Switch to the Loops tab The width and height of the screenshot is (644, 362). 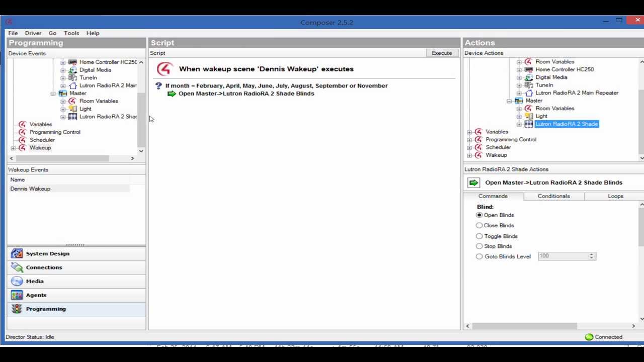coord(615,196)
